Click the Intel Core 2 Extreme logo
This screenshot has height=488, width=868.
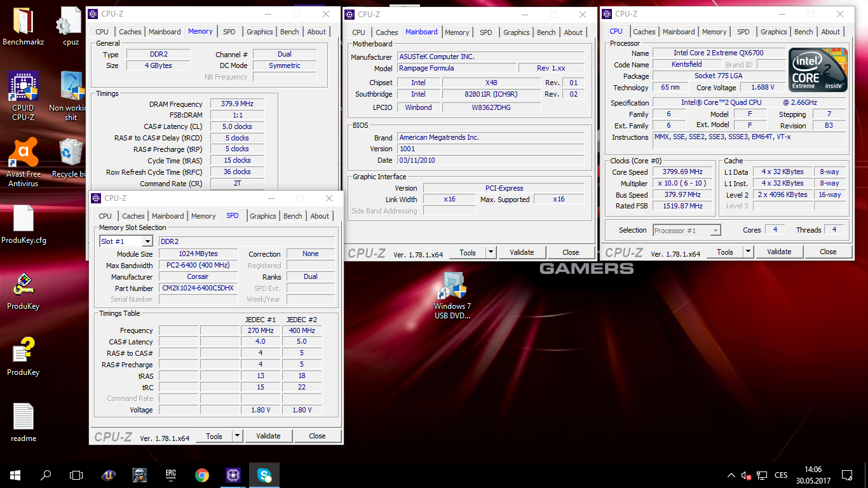(x=818, y=70)
